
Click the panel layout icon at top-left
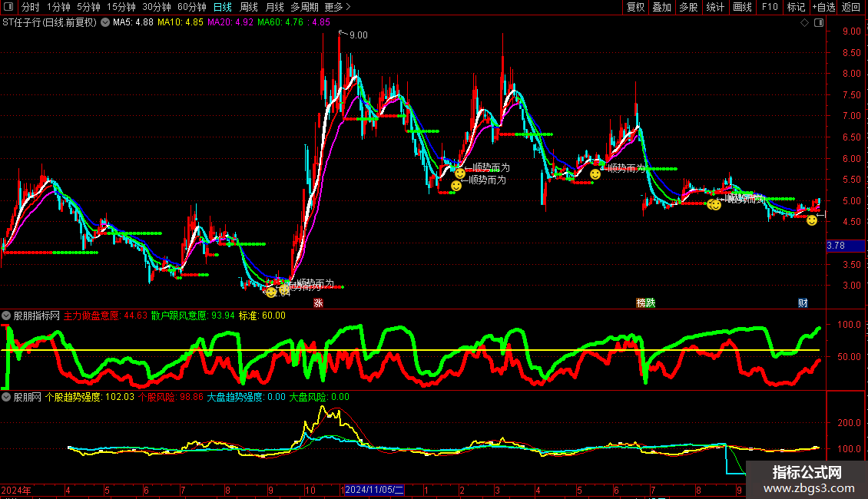point(8,7)
